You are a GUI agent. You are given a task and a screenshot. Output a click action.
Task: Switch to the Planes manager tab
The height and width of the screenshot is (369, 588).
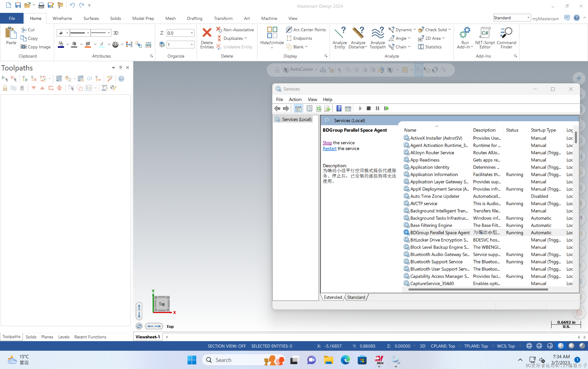point(47,337)
